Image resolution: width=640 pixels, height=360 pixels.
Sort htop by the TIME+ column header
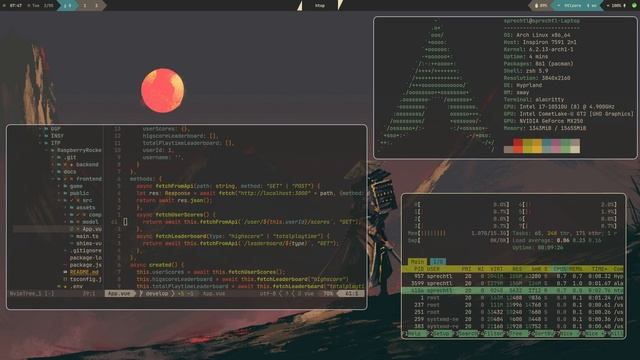click(600, 269)
